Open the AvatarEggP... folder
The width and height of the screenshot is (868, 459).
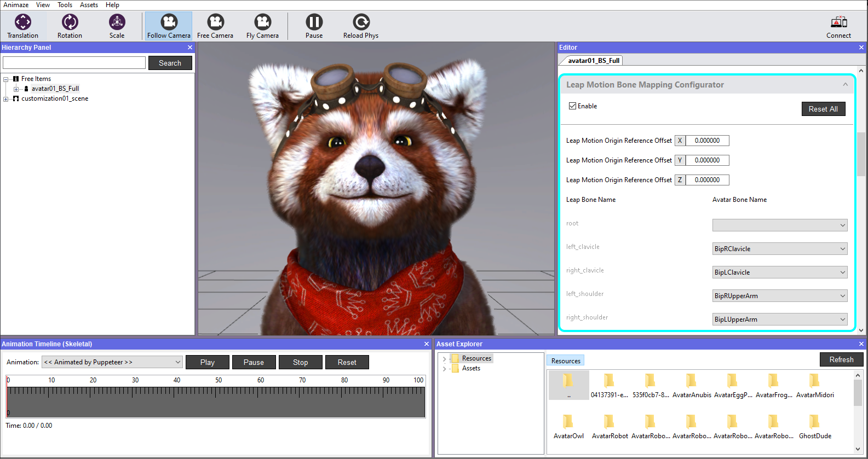click(x=733, y=386)
